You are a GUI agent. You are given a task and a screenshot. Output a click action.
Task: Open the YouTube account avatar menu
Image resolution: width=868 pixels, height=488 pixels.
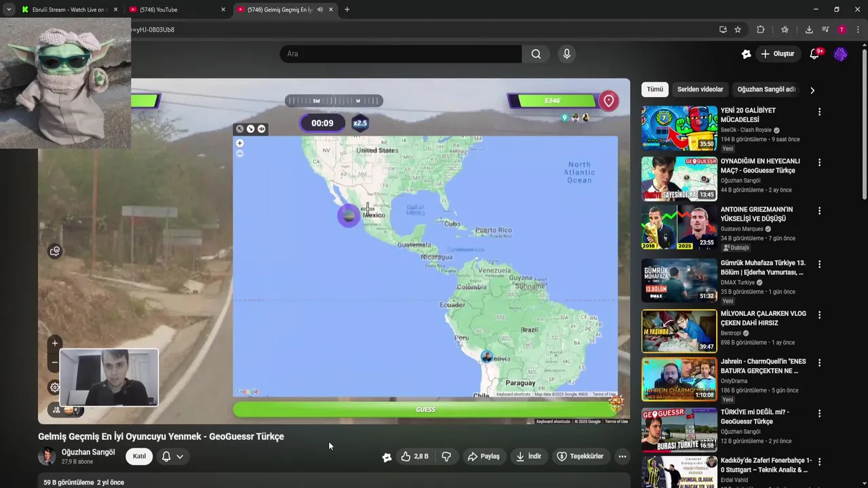[841, 54]
